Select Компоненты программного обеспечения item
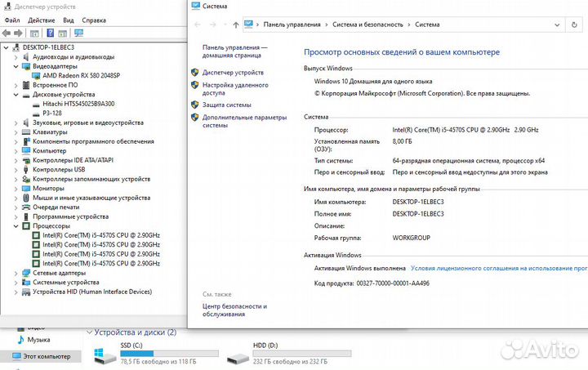 pos(93,141)
